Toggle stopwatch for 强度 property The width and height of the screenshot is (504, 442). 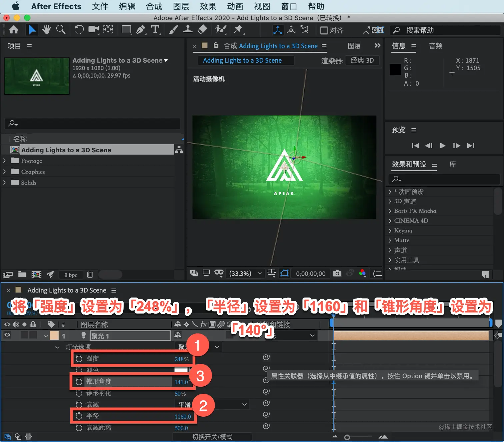(79, 358)
